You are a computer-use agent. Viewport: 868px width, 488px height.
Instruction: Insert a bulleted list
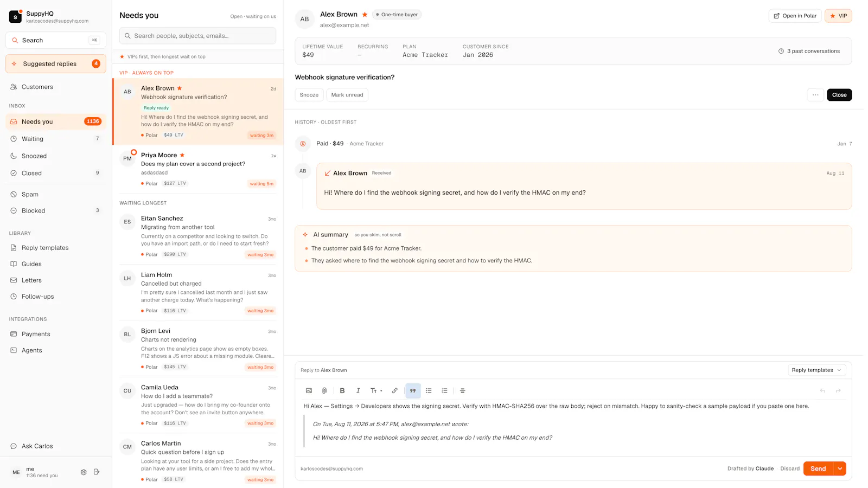[429, 390]
